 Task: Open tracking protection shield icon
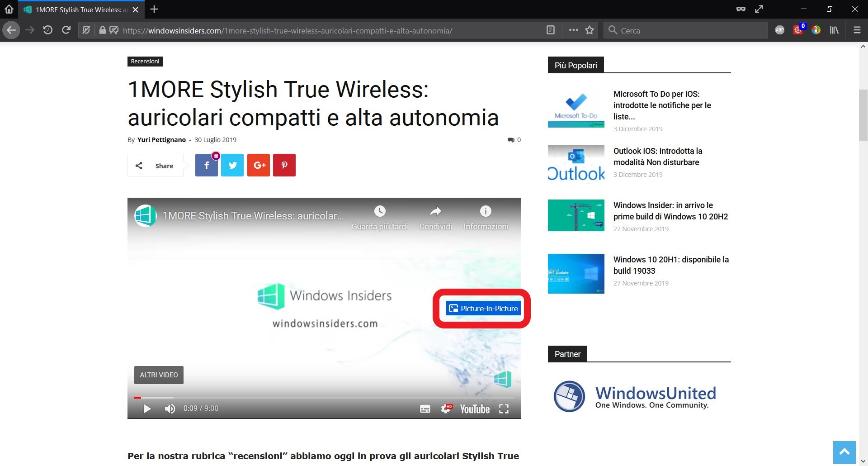click(x=86, y=30)
